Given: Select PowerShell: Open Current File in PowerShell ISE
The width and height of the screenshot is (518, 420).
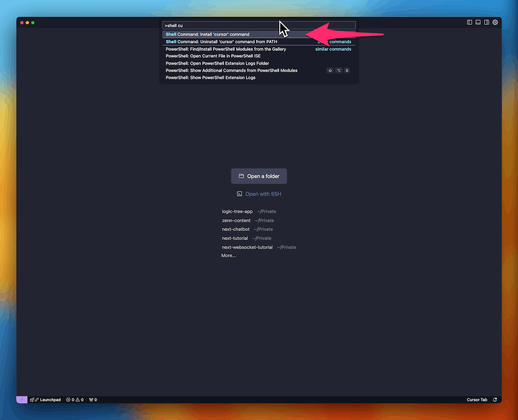Looking at the screenshot, I should (258, 56).
